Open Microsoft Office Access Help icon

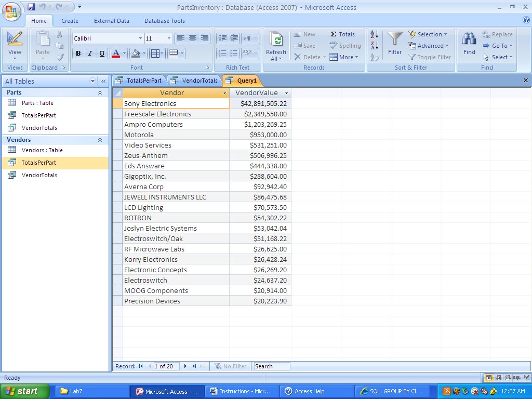pyautogui.click(x=526, y=20)
